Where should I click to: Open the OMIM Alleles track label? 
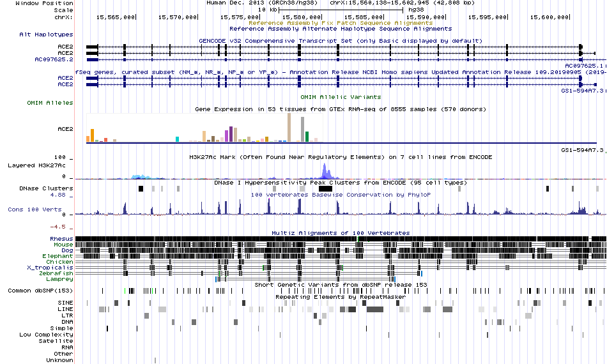coord(50,103)
